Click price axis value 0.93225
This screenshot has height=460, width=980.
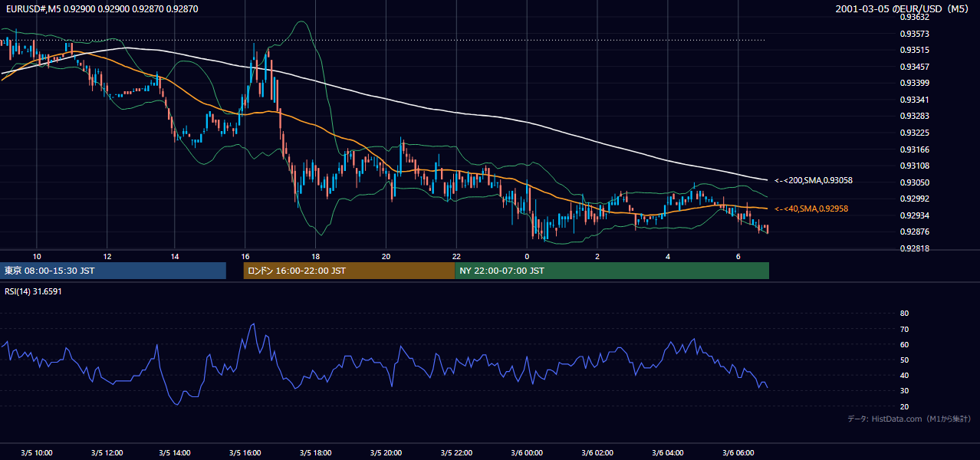914,133
